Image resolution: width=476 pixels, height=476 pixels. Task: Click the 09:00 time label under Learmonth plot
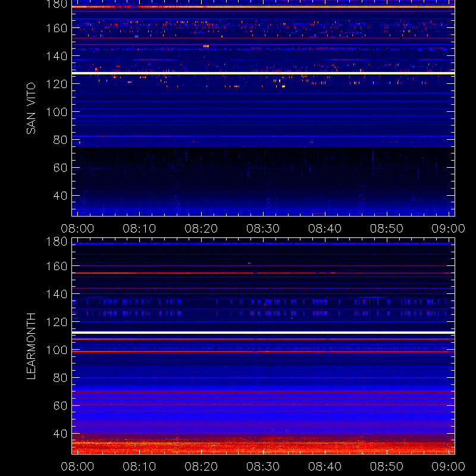449,466
